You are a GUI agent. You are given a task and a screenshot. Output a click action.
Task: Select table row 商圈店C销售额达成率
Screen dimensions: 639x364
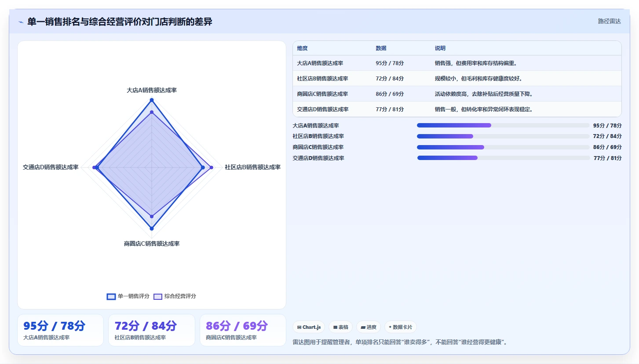coord(457,94)
